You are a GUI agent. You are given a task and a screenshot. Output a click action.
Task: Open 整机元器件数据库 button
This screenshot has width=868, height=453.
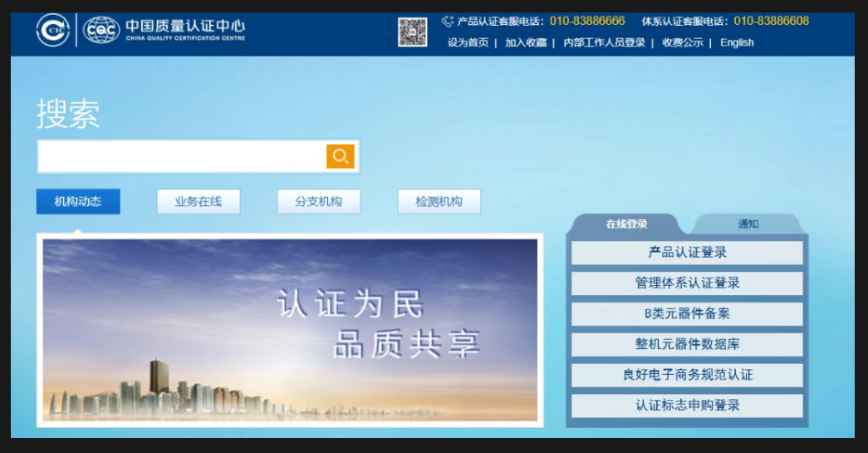click(687, 344)
